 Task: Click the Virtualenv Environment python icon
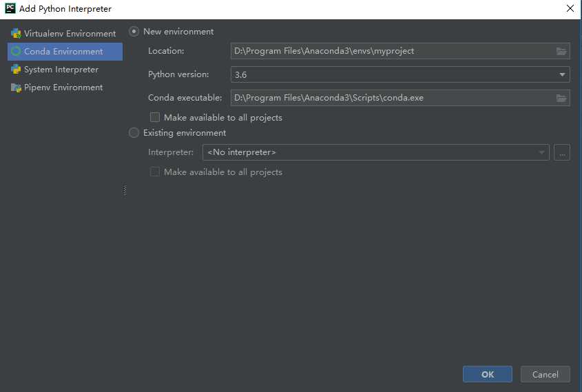16,33
